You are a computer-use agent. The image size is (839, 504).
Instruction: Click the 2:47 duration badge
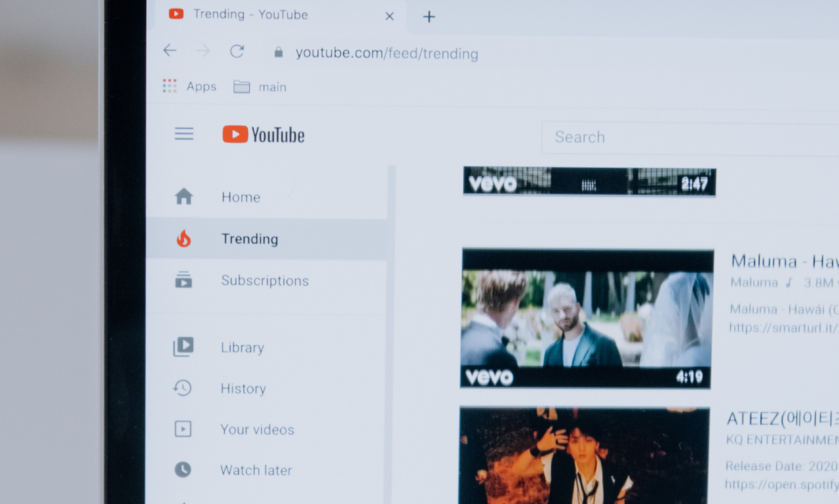click(694, 184)
